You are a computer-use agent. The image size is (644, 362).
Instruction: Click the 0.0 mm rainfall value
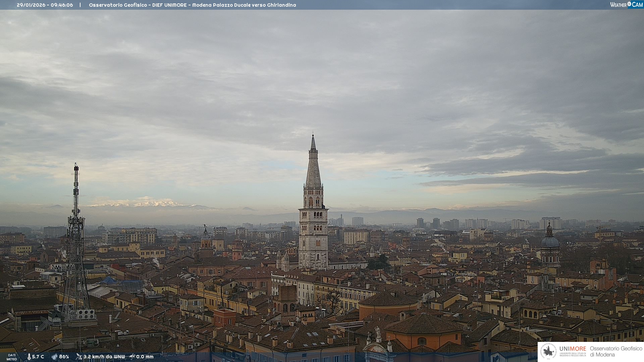[x=145, y=357]
